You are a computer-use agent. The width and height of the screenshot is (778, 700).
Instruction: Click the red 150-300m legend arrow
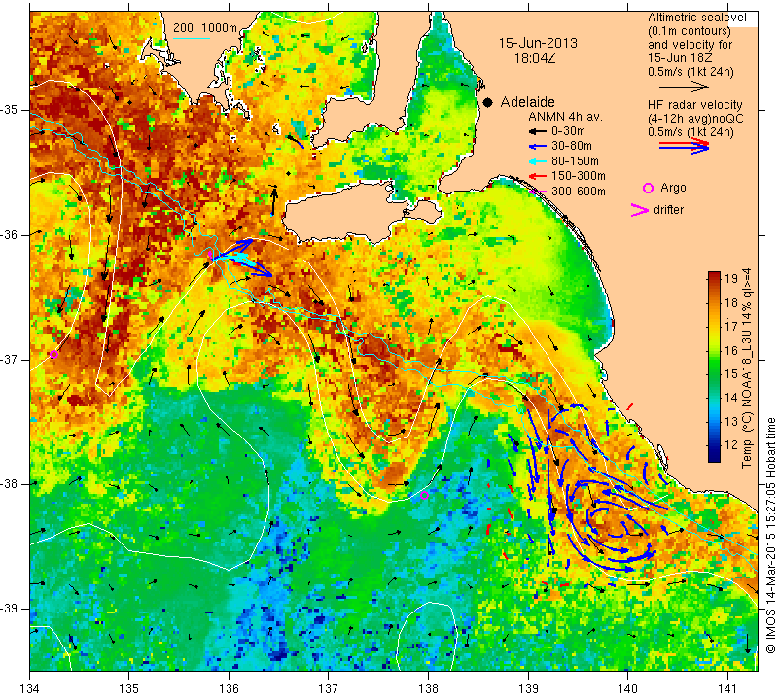pos(537,176)
